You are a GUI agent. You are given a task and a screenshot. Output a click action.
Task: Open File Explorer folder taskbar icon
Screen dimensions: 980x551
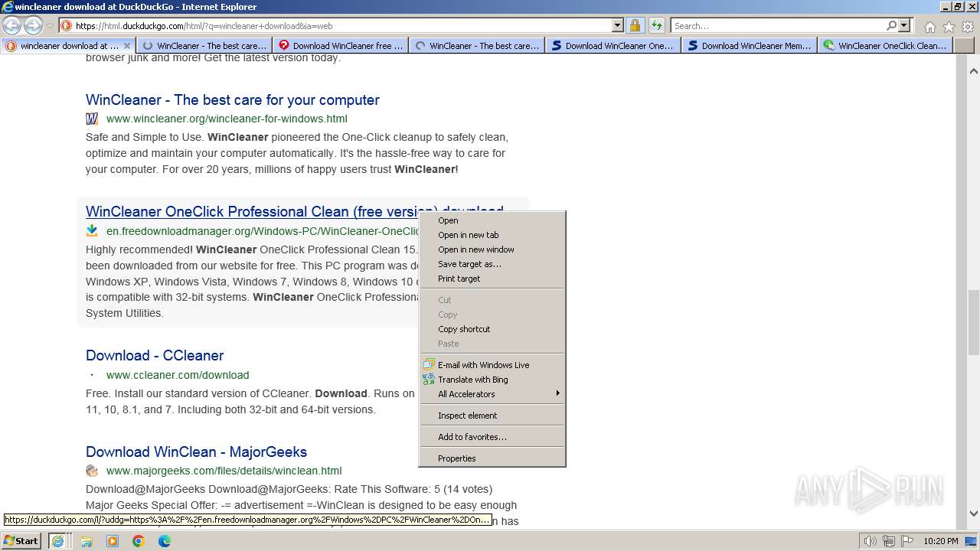tap(87, 541)
